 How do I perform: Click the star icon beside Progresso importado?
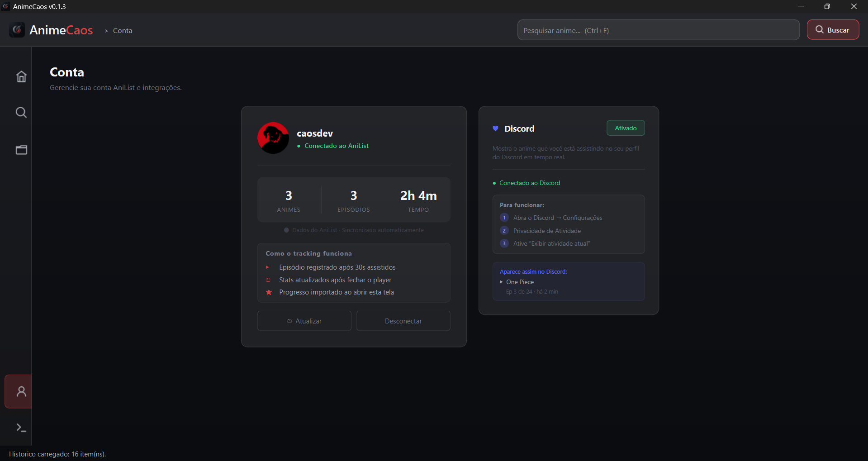[x=269, y=292]
